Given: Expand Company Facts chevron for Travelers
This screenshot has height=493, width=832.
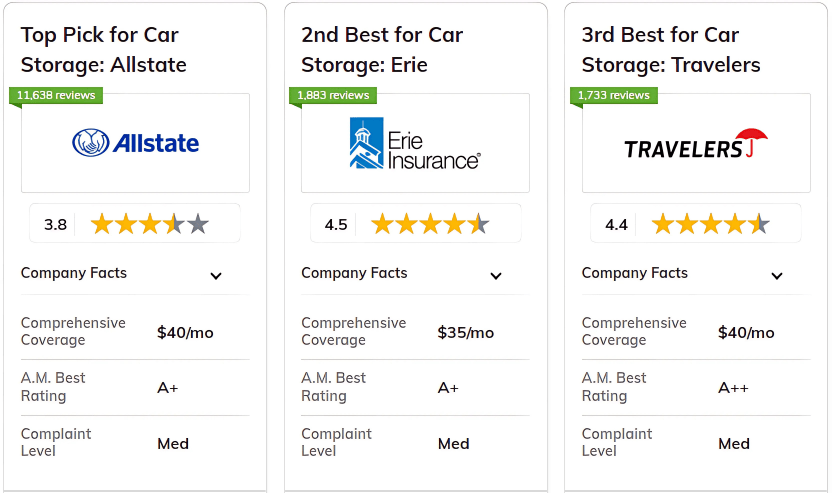Looking at the screenshot, I should 777,276.
